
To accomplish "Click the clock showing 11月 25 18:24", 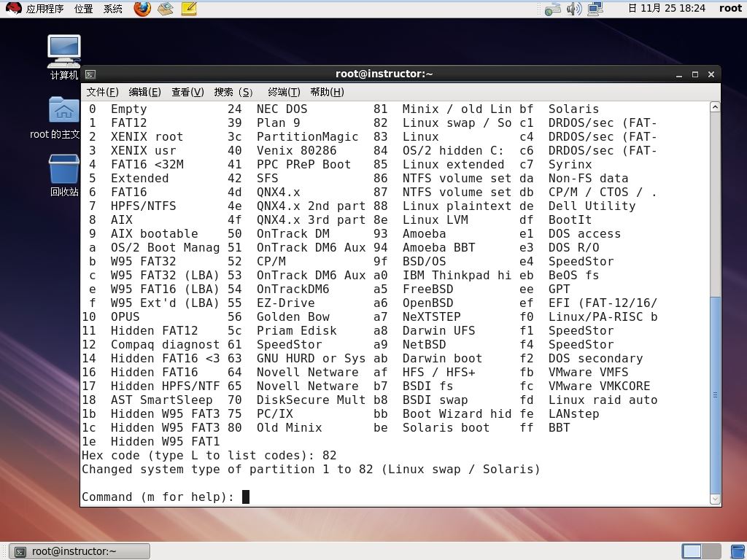I will click(x=667, y=8).
